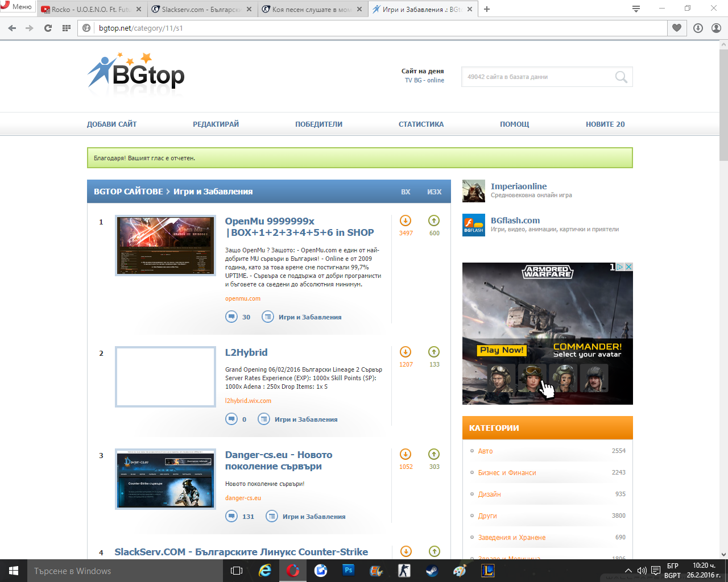Visit the openmu.com link

click(x=243, y=298)
